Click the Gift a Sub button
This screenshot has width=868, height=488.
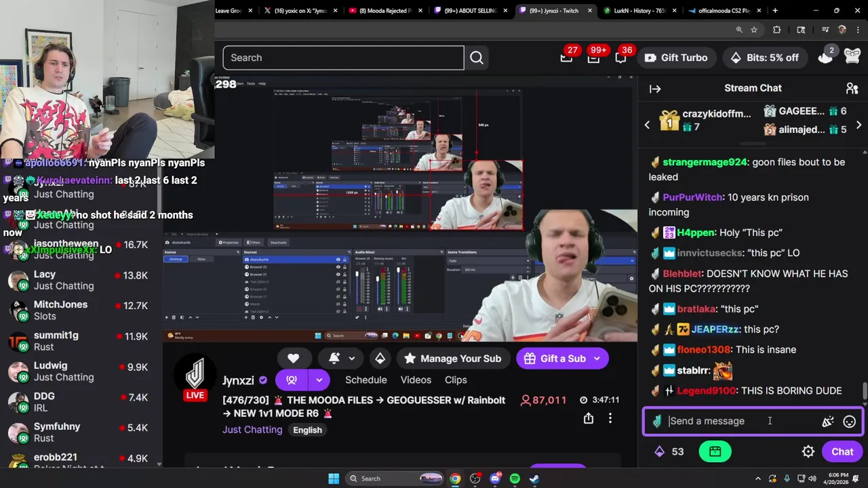pyautogui.click(x=555, y=359)
